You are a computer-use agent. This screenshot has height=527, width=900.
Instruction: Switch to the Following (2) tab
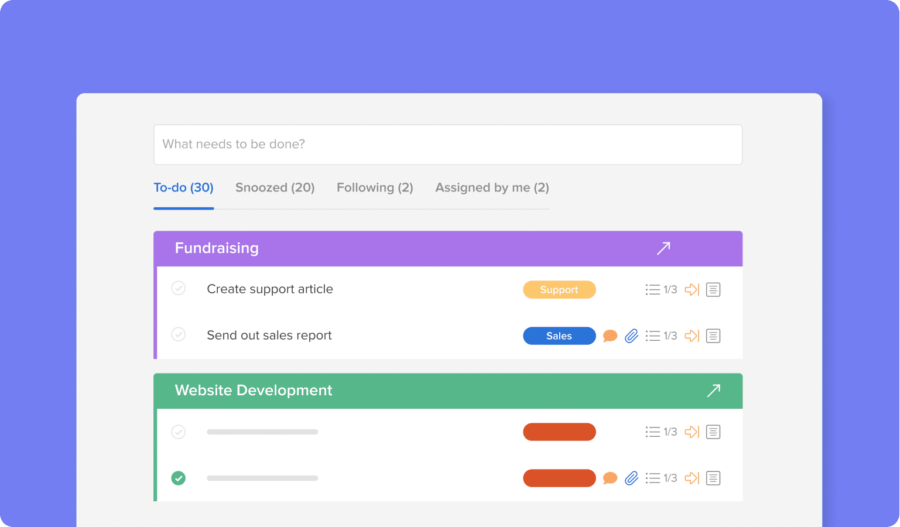pyautogui.click(x=374, y=188)
